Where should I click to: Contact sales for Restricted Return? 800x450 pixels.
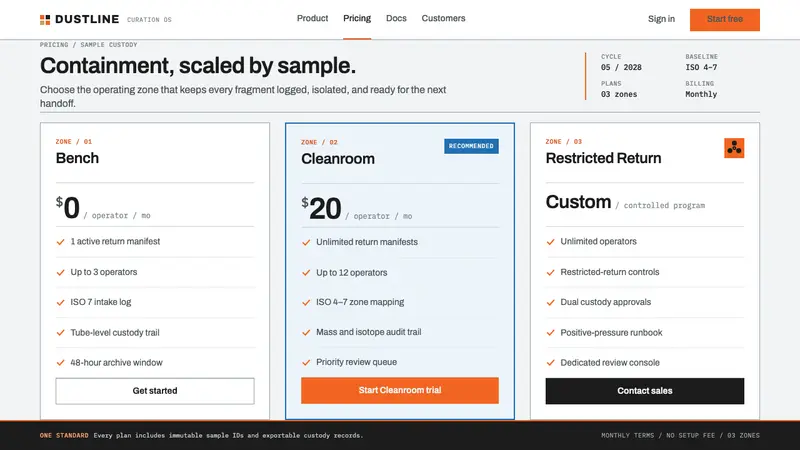(644, 391)
